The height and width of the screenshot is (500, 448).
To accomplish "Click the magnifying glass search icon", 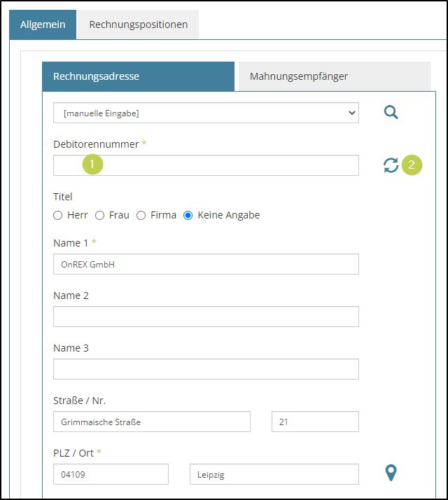I will click(x=391, y=112).
